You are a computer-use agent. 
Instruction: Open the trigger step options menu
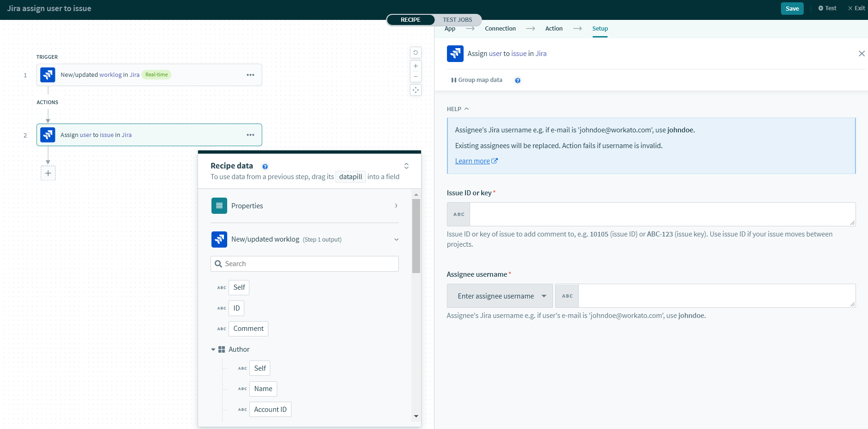coord(250,75)
